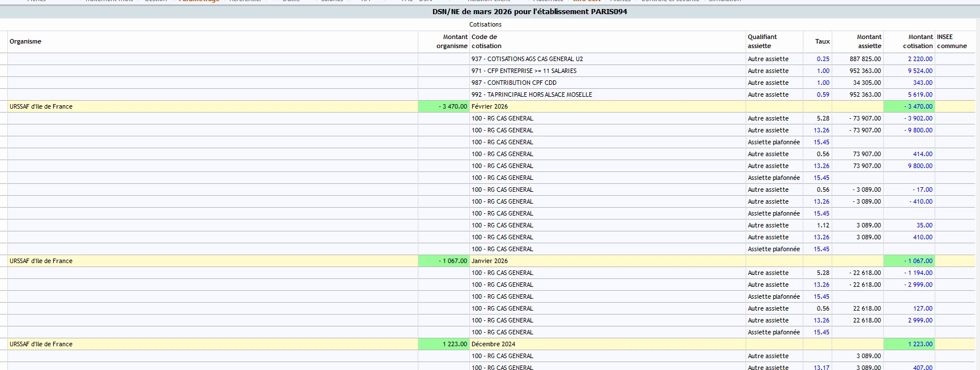Click the Cotisations section heading
Screen dimensions: 980x370
coord(485,24)
